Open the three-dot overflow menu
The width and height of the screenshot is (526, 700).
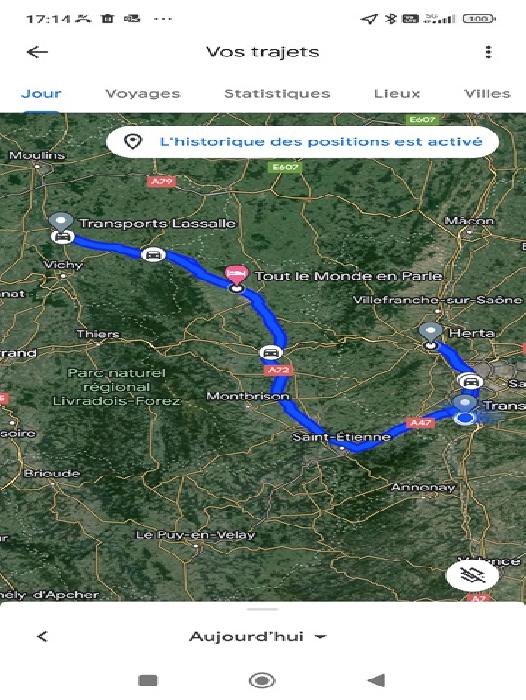coord(488,52)
